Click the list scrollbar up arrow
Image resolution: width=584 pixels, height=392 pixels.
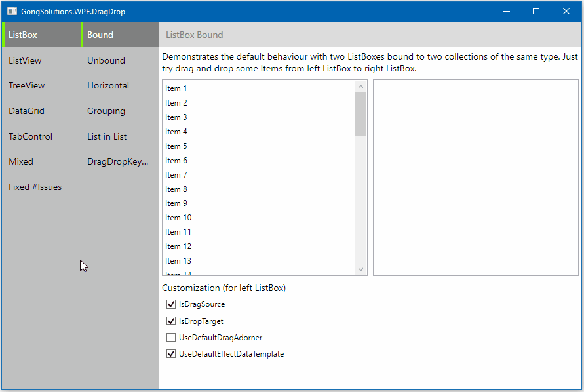pyautogui.click(x=360, y=86)
